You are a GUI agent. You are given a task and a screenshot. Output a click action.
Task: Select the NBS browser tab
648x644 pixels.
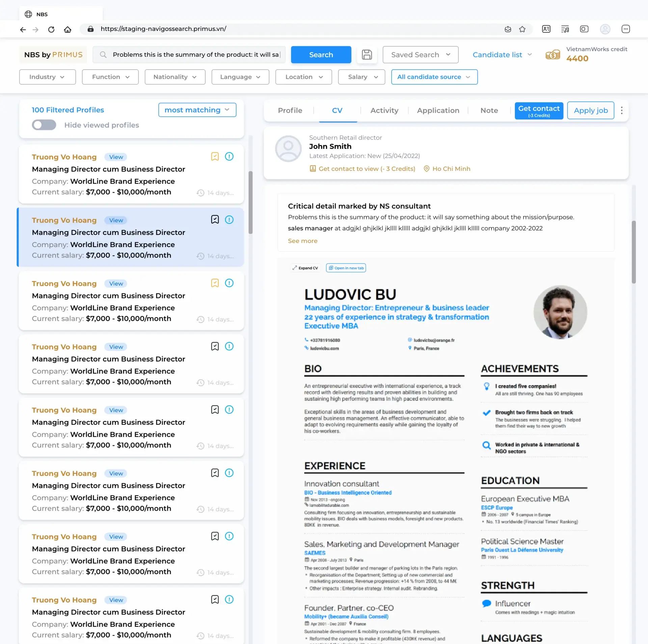tap(61, 14)
